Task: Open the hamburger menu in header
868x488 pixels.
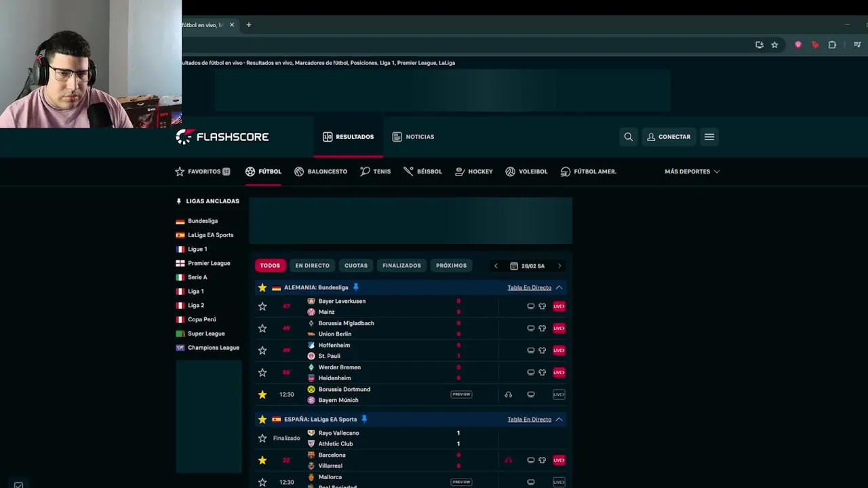Action: (709, 137)
